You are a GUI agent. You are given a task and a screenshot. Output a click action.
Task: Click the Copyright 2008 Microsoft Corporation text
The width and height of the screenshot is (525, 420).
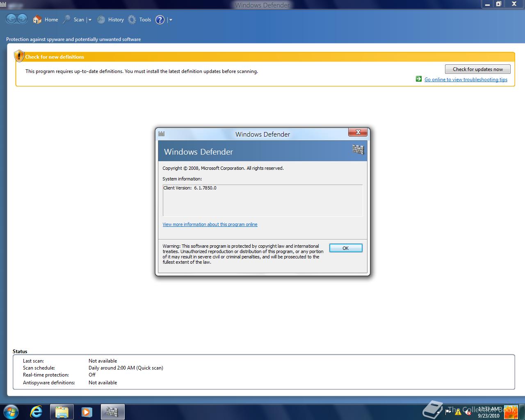pos(223,168)
